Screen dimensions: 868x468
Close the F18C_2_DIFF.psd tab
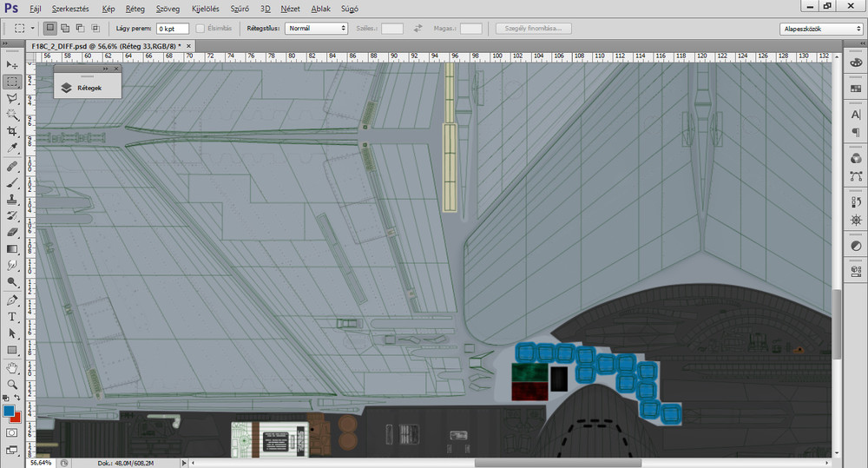click(188, 46)
